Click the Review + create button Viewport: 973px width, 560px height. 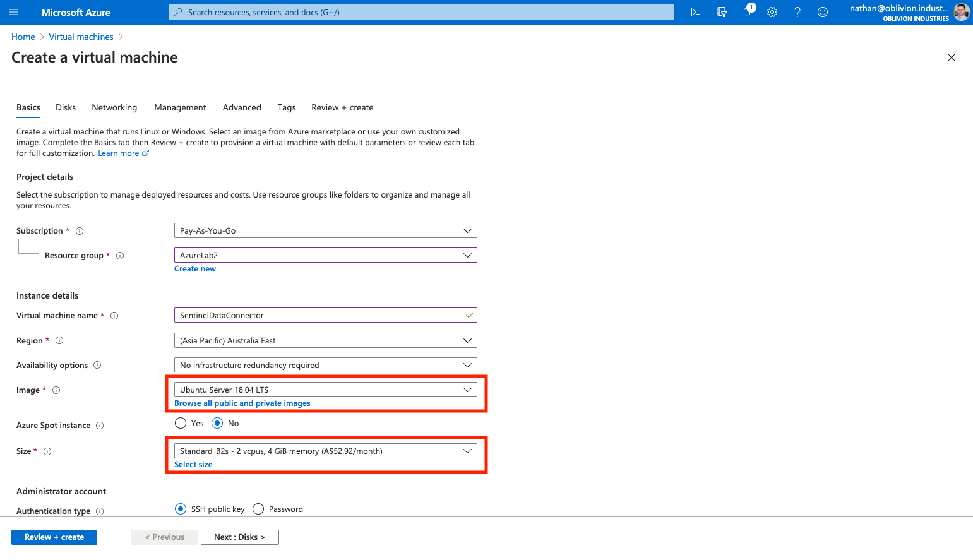coord(54,537)
